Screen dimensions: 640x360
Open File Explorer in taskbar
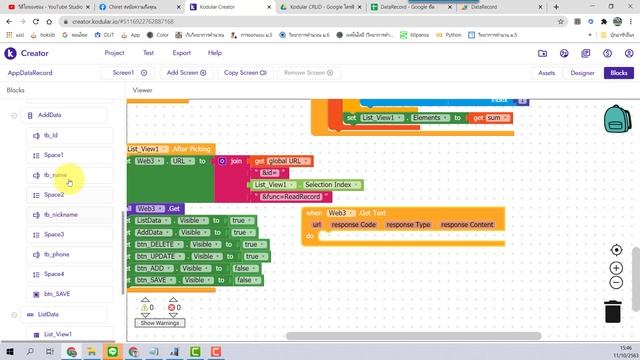[x=92, y=351]
